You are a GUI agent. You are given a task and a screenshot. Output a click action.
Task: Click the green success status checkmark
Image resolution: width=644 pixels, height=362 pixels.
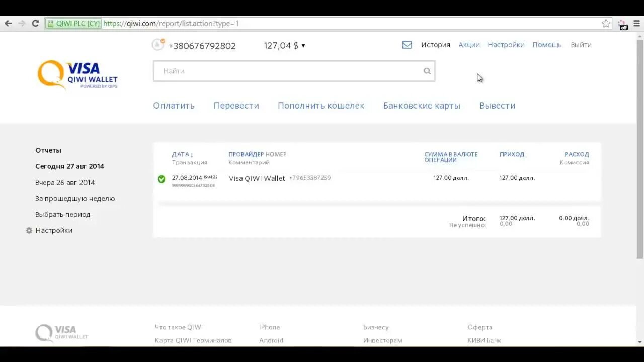pyautogui.click(x=162, y=179)
